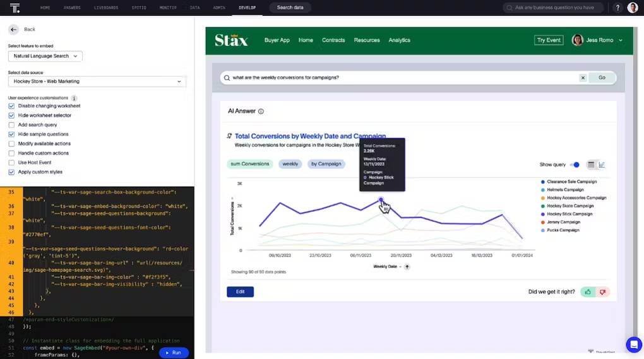The width and height of the screenshot is (644, 359).
Task: Click the pin icon beside answer title
Action: pos(229,136)
